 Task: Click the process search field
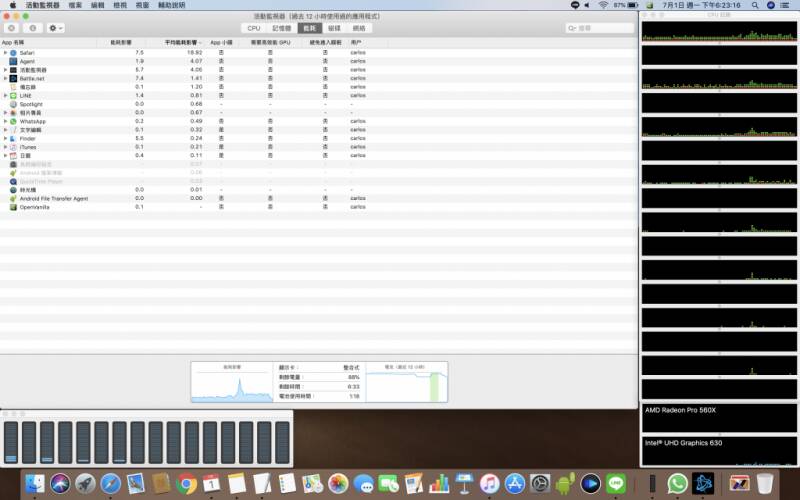[x=599, y=28]
